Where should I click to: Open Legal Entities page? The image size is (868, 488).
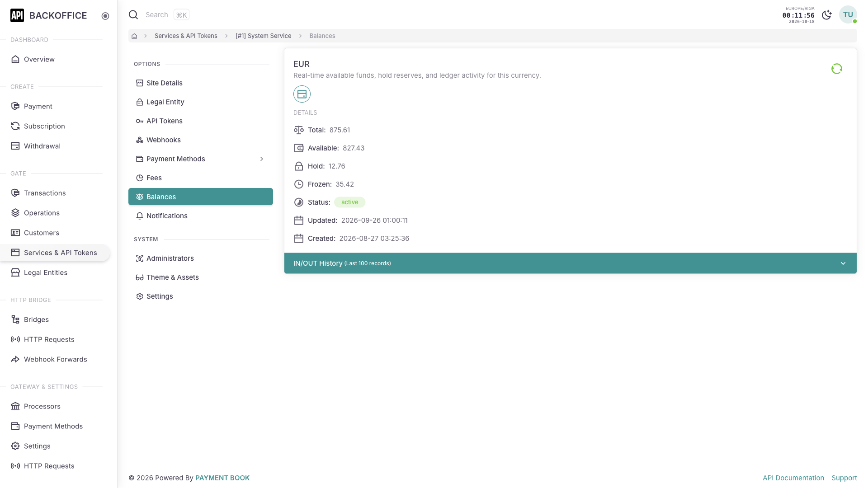[x=55, y=272]
